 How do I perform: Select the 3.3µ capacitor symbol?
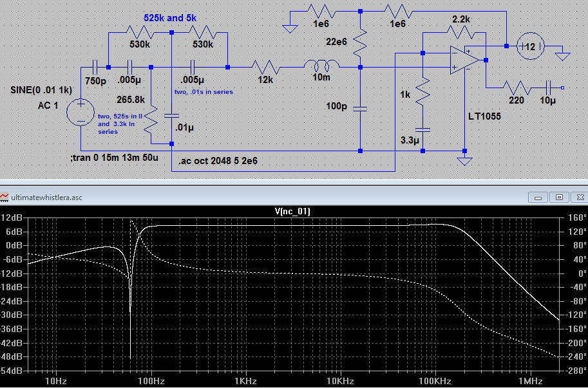click(x=422, y=129)
